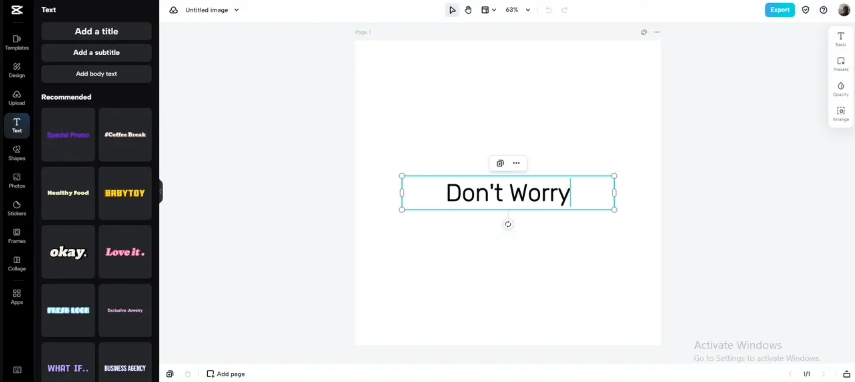
Task: Click the pages overview icon bottom left
Action: (x=170, y=374)
